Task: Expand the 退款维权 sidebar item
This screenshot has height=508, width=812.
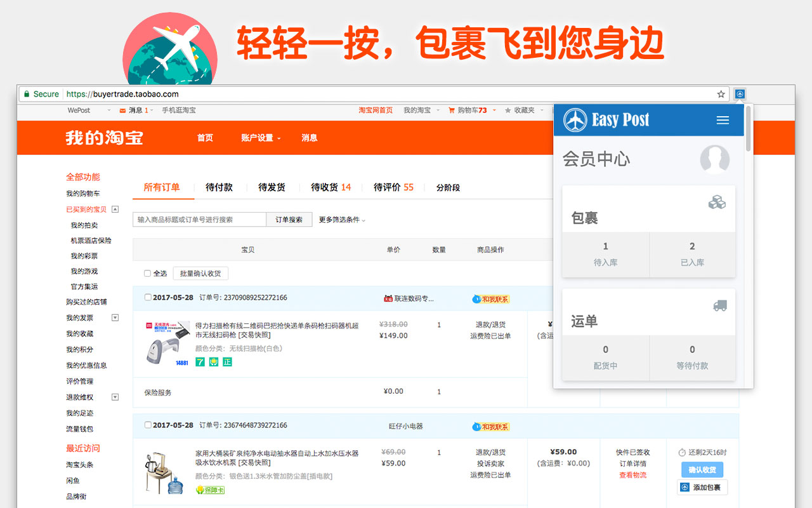Action: (x=115, y=397)
